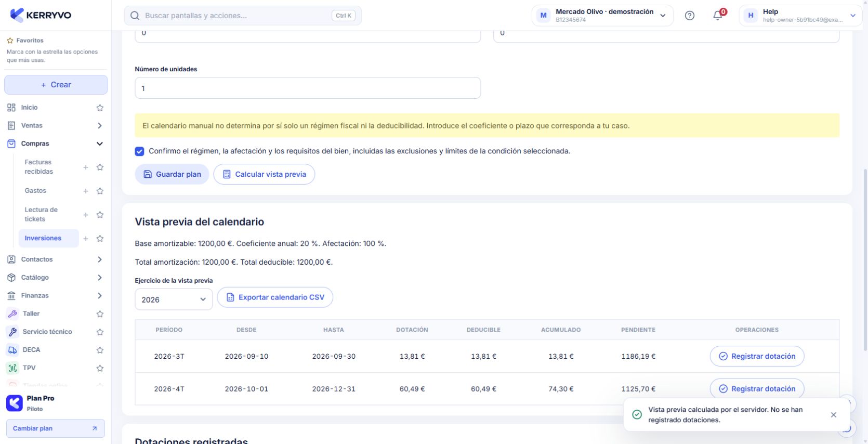
Task: Star the TPV entry
Action: (x=100, y=368)
